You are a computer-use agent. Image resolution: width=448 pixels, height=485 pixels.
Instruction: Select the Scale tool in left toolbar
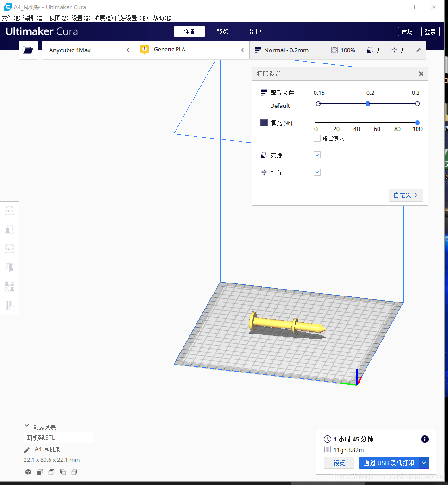(x=10, y=230)
